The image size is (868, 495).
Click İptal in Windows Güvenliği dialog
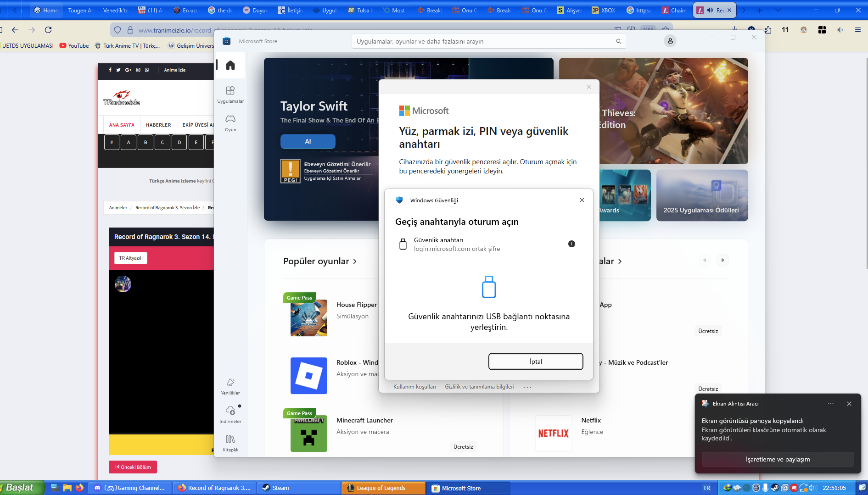(536, 362)
